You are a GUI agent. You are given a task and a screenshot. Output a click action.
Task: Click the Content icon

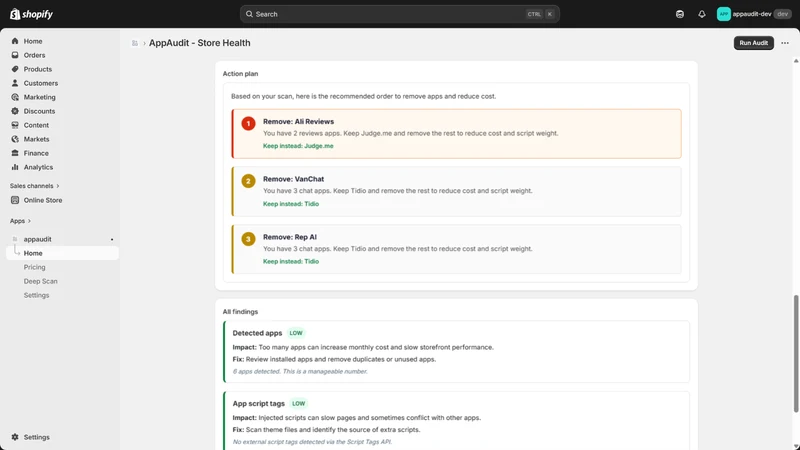[x=15, y=125]
